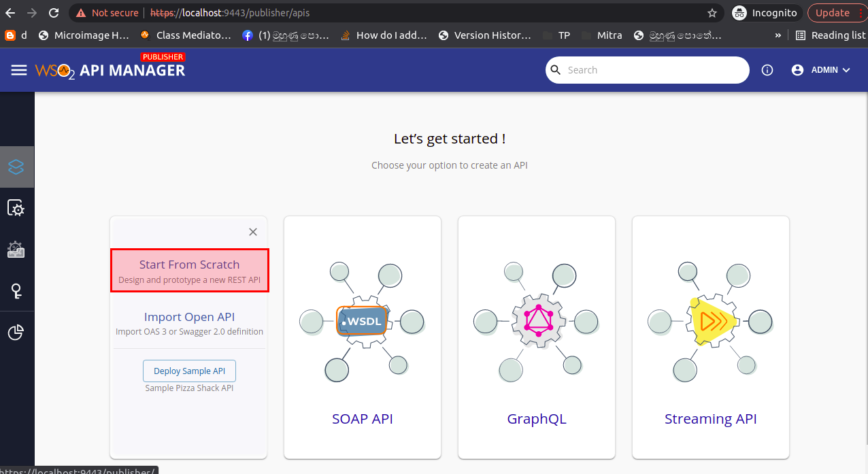Click the browser forward arrow
This screenshot has width=868, height=474.
(x=32, y=13)
